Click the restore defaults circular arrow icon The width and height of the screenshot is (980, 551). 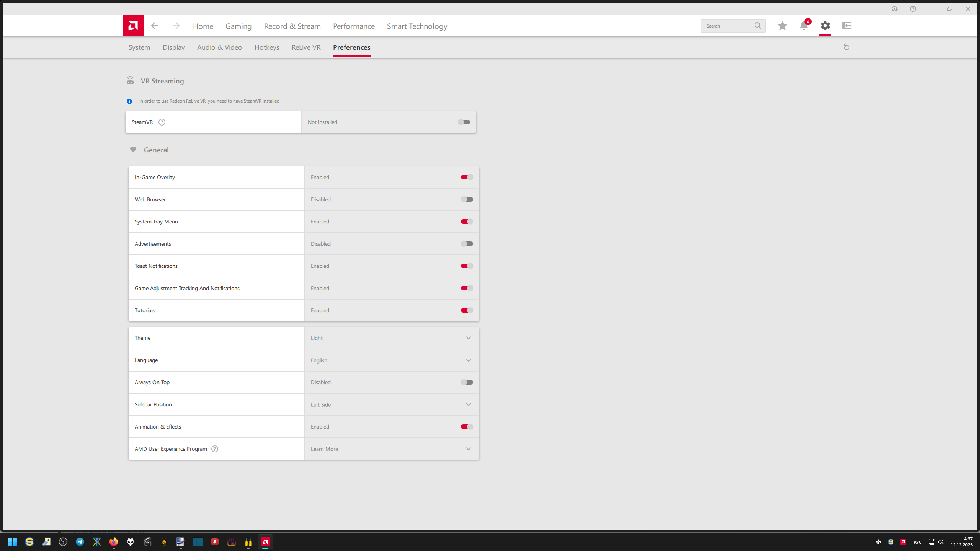pyautogui.click(x=846, y=47)
